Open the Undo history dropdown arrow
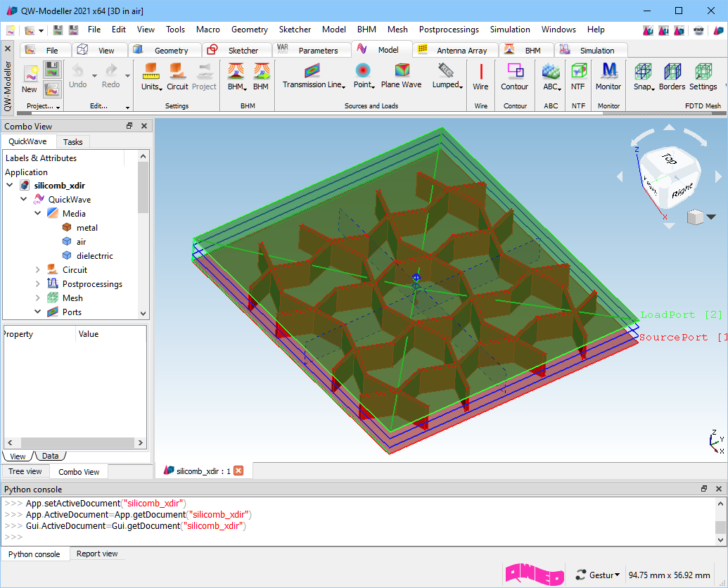This screenshot has width=728, height=588. click(x=94, y=76)
